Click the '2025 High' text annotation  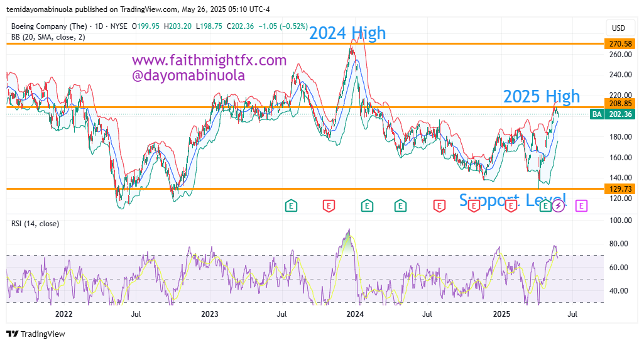542,97
